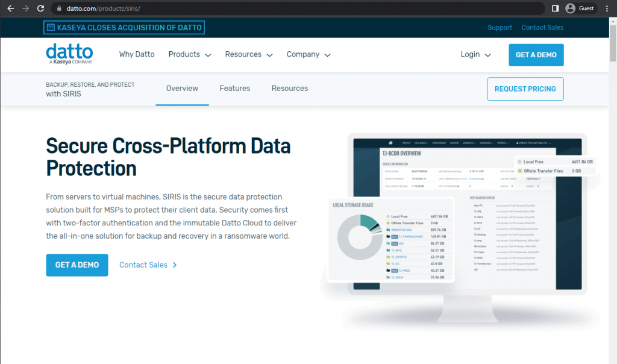Screen dimensions: 617x364
Task: Go back using the browser back arrow
Action: (11, 8)
